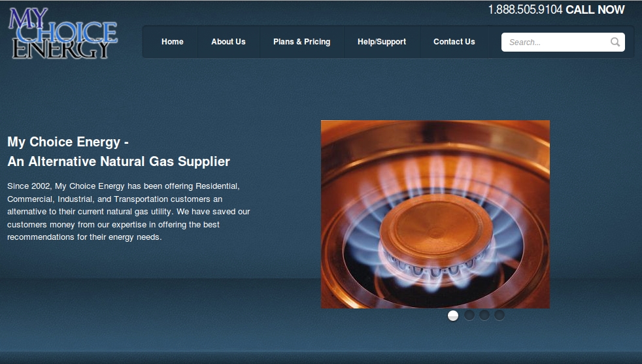
Task: Click the search magnifier icon
Action: click(x=615, y=42)
